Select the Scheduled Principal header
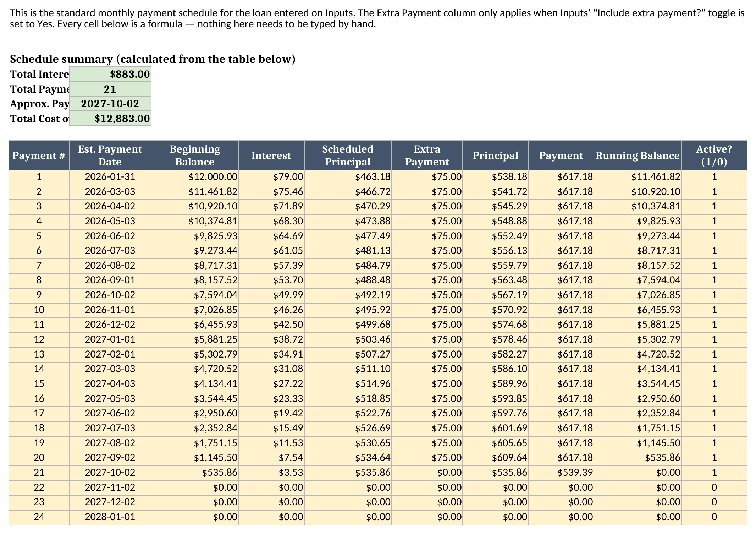 [348, 156]
